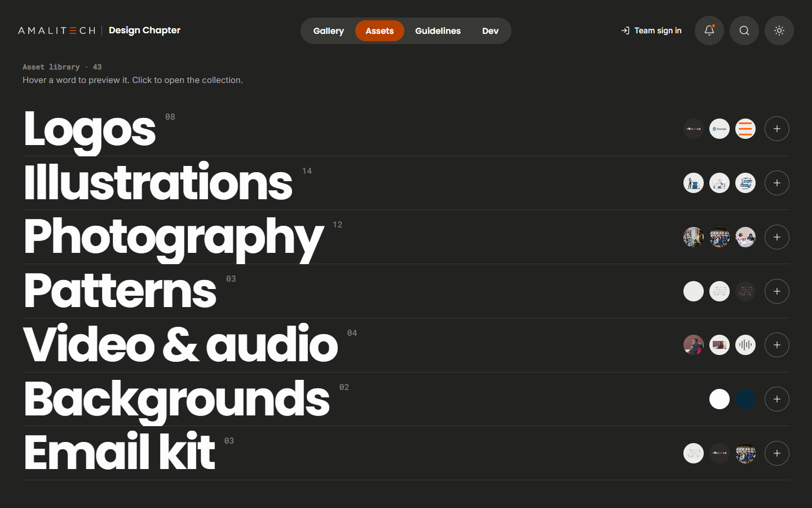Click the group photo Email kit thumbnail
This screenshot has width=812, height=508.
click(x=745, y=453)
